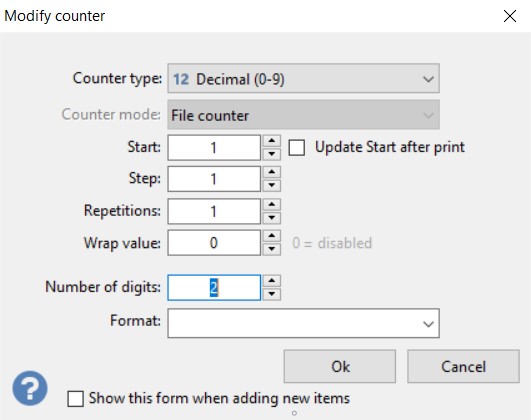Viewport: 531px width, 420px height.
Task: Increase the Start value with up arrow
Action: tap(272, 141)
